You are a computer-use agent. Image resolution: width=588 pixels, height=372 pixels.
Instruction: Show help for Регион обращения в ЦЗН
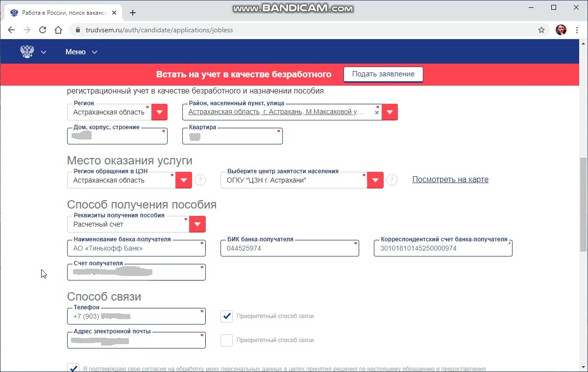click(200, 180)
